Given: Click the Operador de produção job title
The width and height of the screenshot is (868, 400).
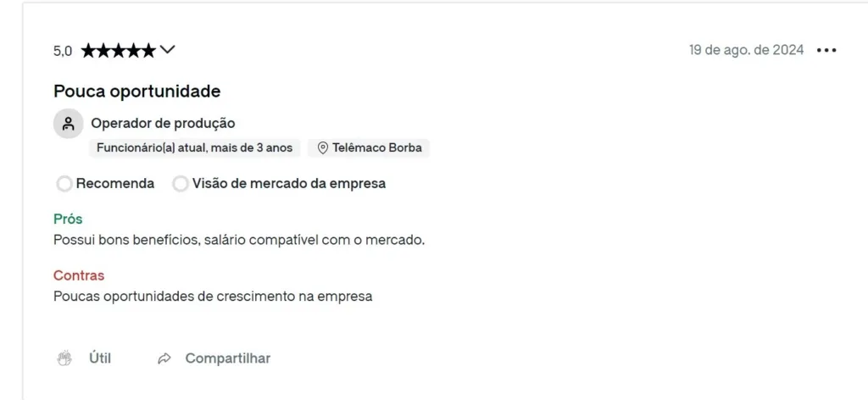Looking at the screenshot, I should click(163, 124).
